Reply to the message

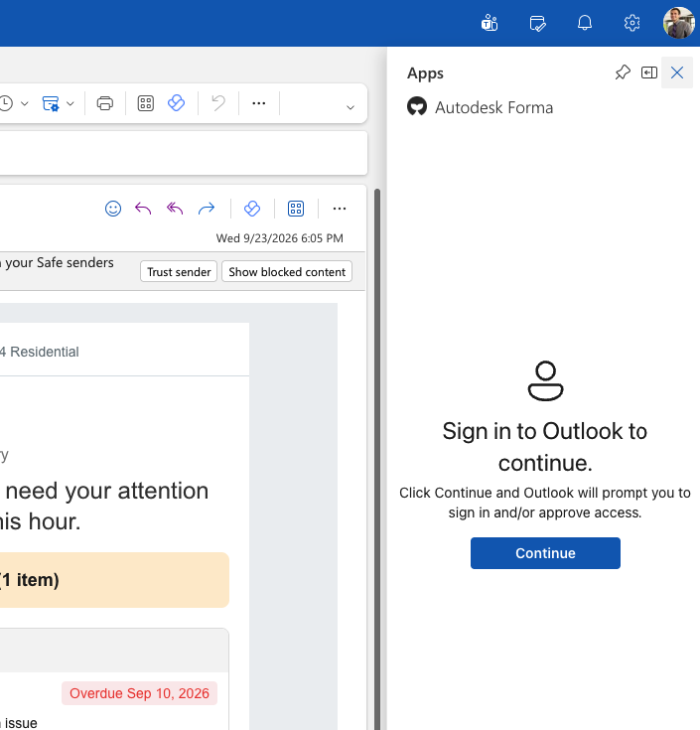coord(143,209)
